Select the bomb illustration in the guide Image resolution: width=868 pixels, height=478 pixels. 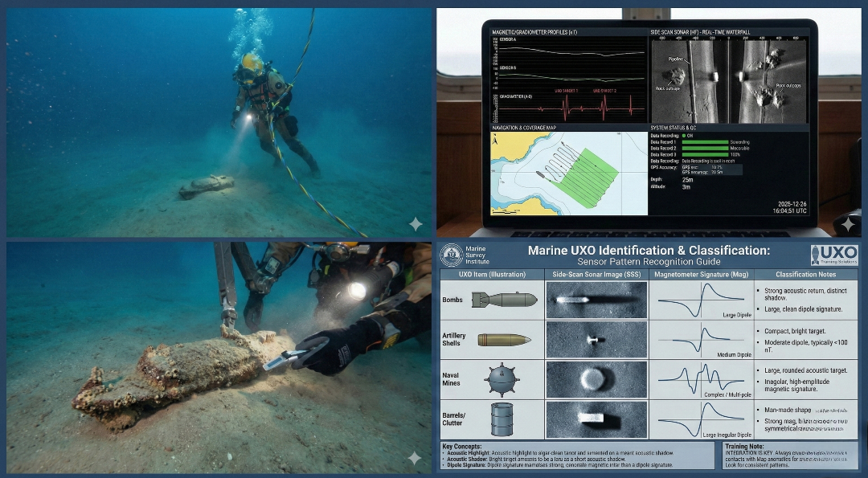[x=504, y=300]
